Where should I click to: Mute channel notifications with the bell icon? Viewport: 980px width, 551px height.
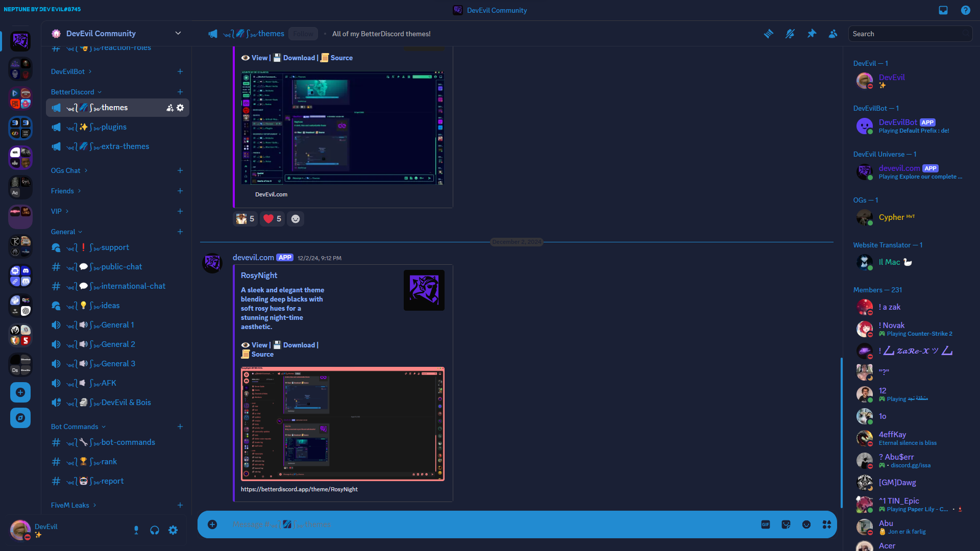pyautogui.click(x=790, y=34)
